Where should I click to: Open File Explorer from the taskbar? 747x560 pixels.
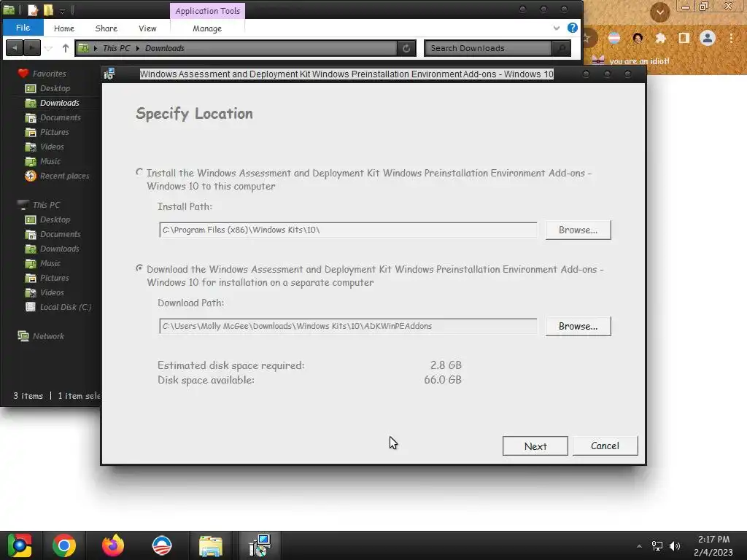pos(211,545)
